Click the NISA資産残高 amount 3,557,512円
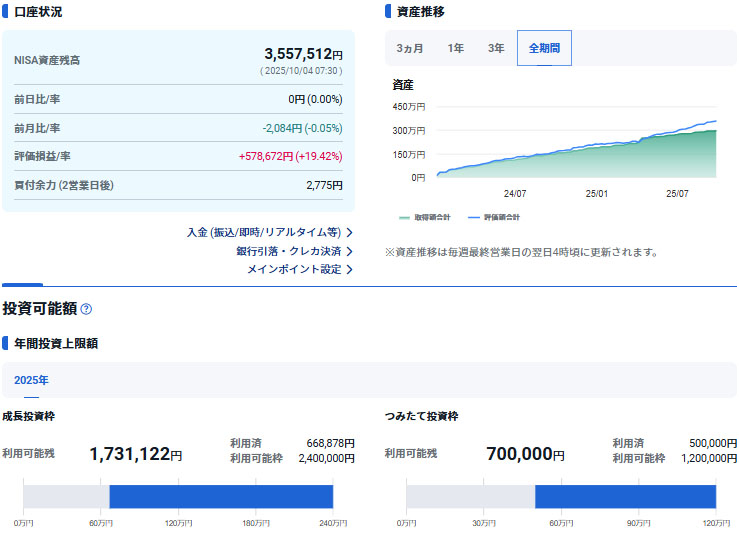Viewport: 739px width, 533px height. coord(303,54)
